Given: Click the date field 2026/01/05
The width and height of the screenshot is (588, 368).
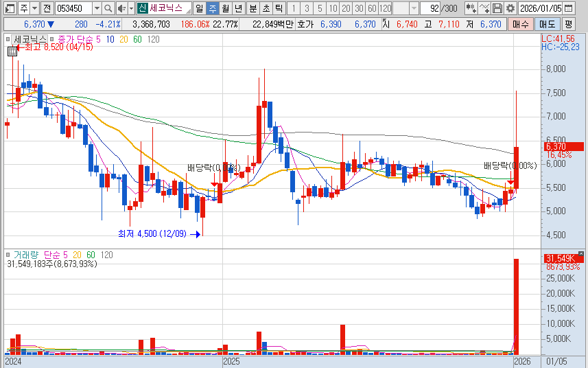Looking at the screenshot, I should pyautogui.click(x=541, y=8).
